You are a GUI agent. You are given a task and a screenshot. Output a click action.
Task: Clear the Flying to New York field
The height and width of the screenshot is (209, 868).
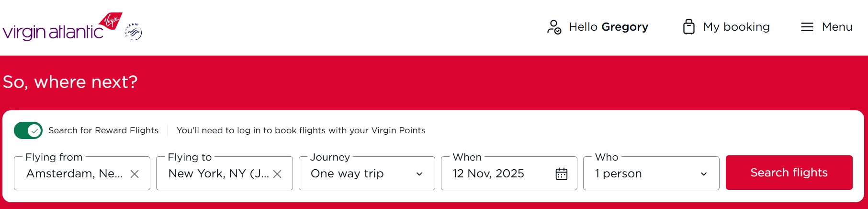[x=277, y=174]
